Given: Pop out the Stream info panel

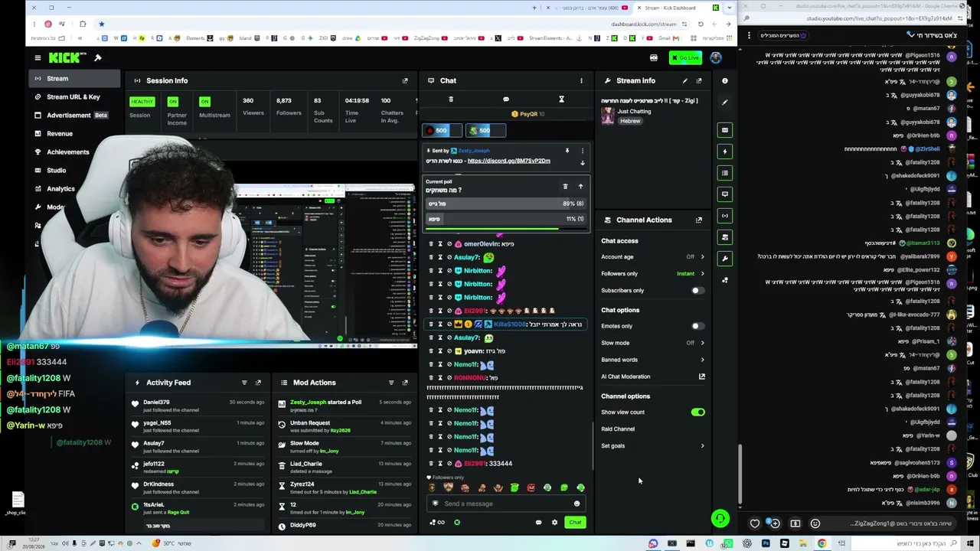Looking at the screenshot, I should (698, 80).
